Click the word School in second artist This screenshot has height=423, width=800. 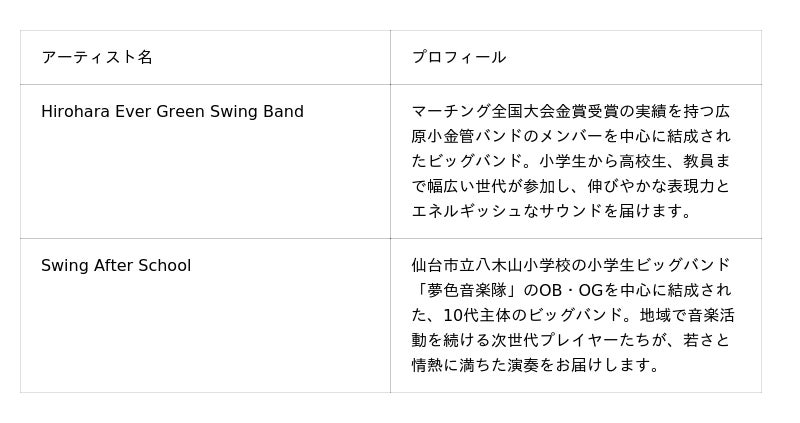(163, 265)
